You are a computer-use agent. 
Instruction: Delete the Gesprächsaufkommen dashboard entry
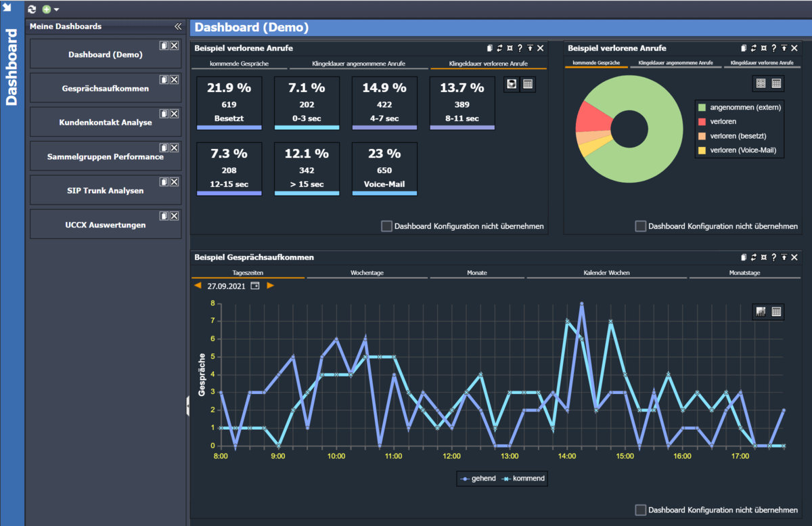click(174, 79)
